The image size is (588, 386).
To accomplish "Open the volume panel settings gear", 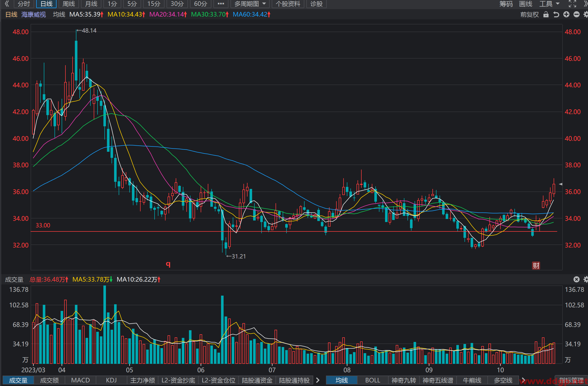I will coord(586,279).
